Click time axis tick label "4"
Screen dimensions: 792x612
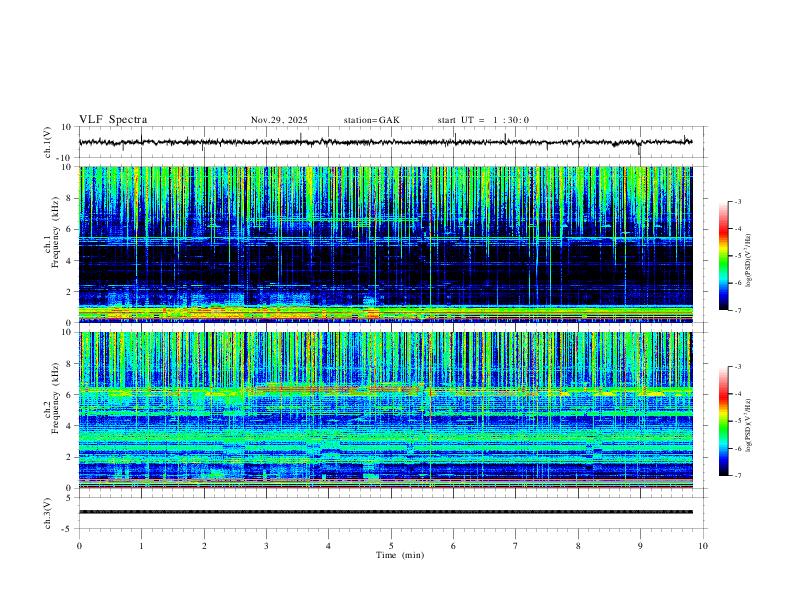328,546
